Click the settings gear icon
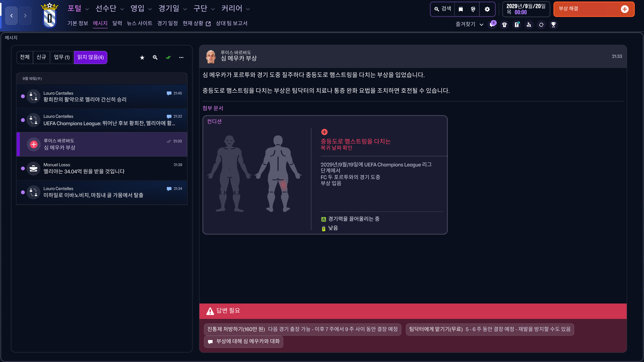Viewport: 644px width, 362px height. coord(487,9)
